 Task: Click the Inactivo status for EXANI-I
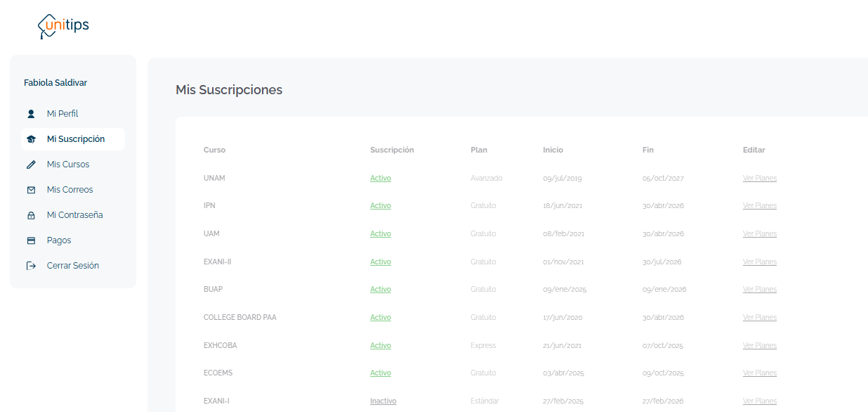click(x=383, y=401)
